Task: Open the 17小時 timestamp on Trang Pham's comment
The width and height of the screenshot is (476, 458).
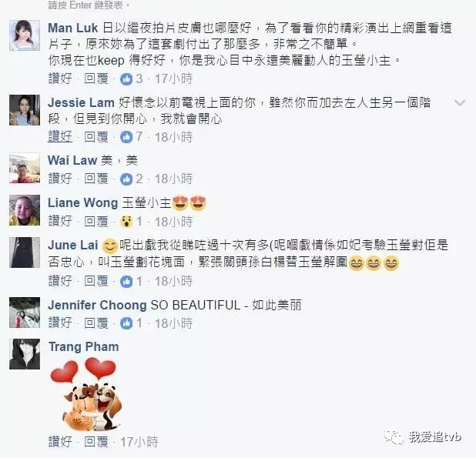Action: point(139,442)
